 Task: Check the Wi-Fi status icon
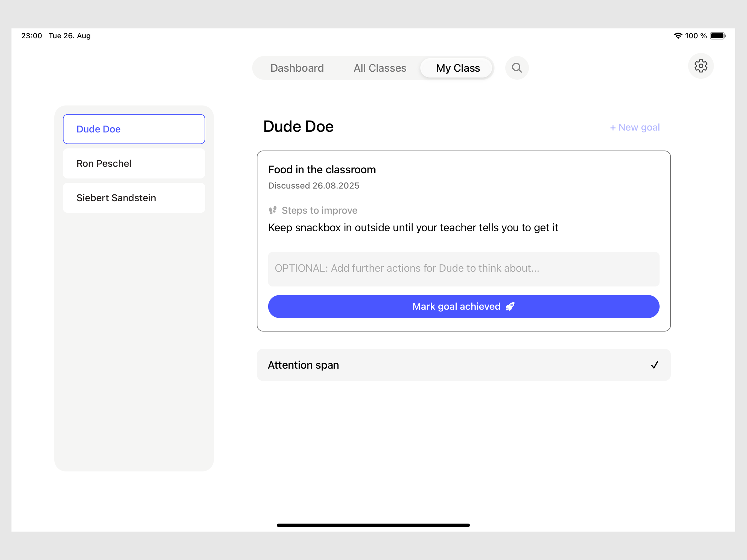pos(678,36)
